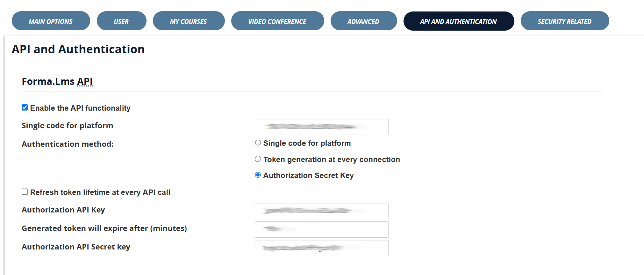The width and height of the screenshot is (644, 275).
Task: Enable Refresh token lifetime at every API call
Action: coord(25,192)
